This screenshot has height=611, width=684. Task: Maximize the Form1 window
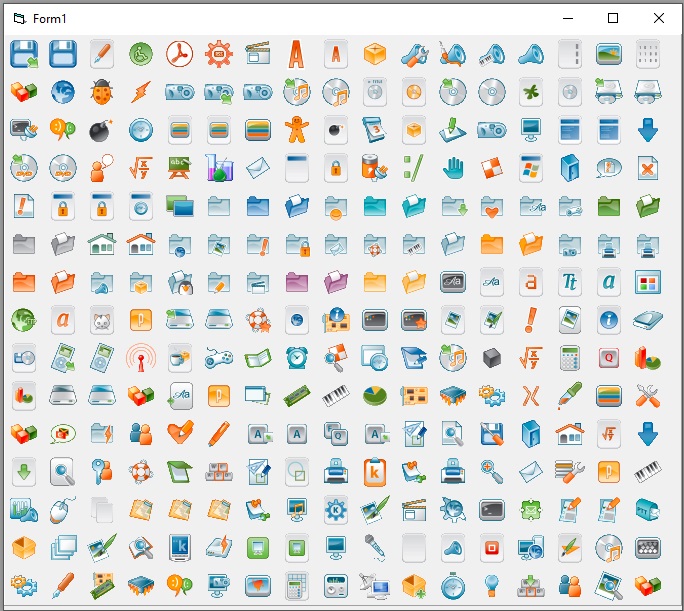(x=613, y=18)
